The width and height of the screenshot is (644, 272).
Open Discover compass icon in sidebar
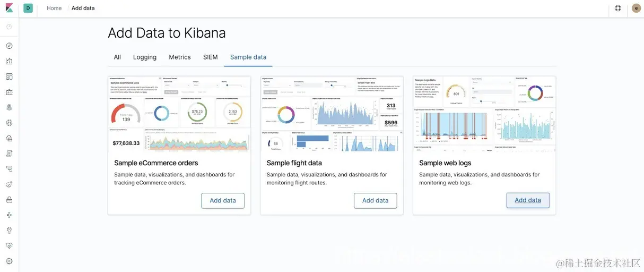coord(9,46)
